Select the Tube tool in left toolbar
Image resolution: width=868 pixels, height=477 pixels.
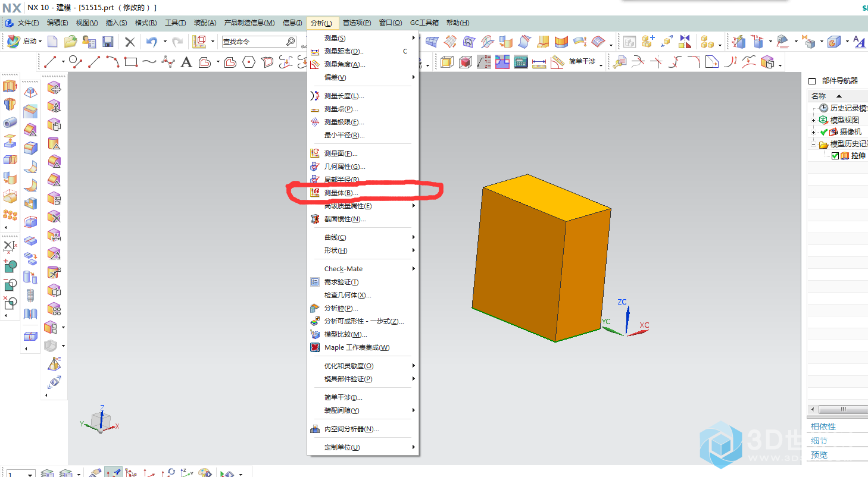point(10,123)
